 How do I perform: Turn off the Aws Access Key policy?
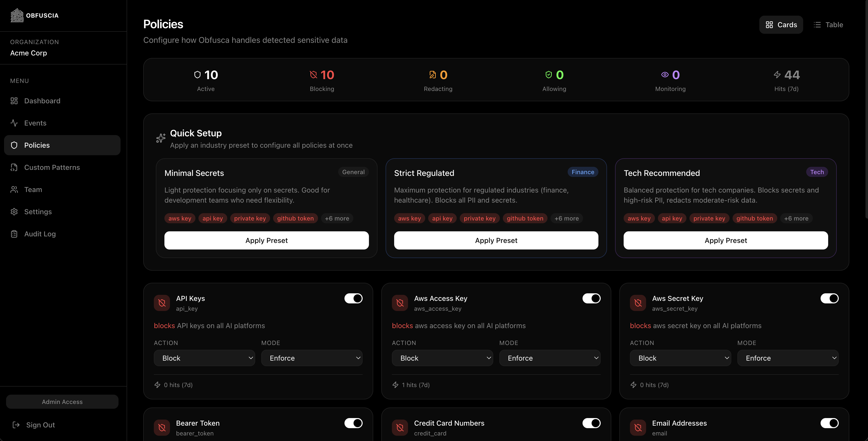pyautogui.click(x=591, y=298)
